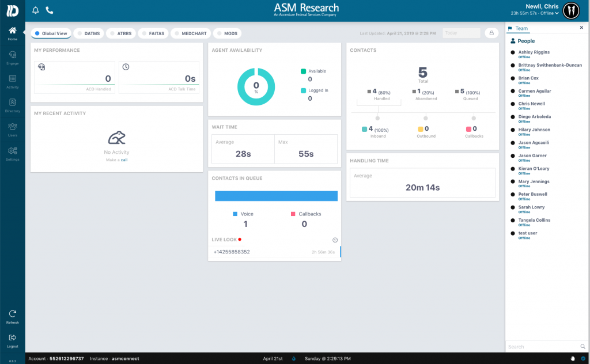
Task: Open the Users section
Action: pyautogui.click(x=13, y=130)
